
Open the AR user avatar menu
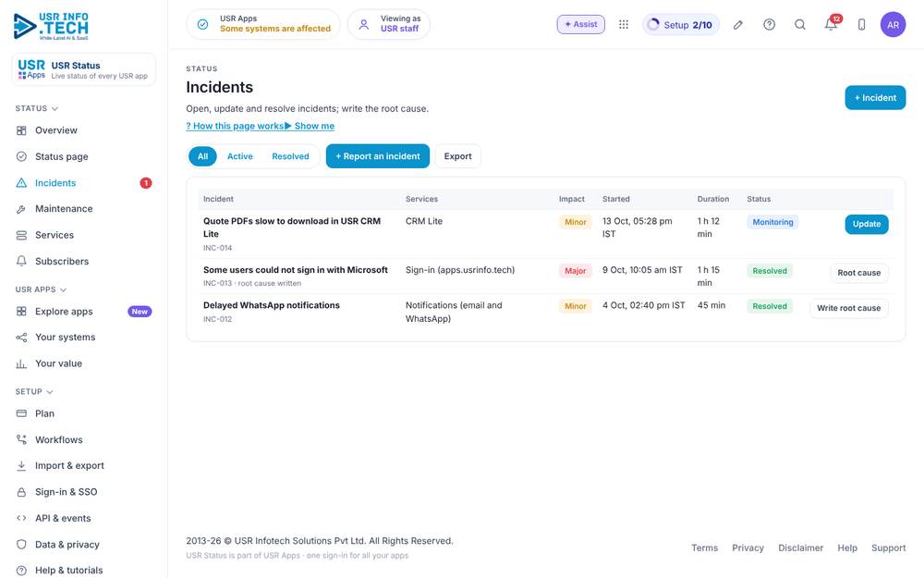pos(893,24)
